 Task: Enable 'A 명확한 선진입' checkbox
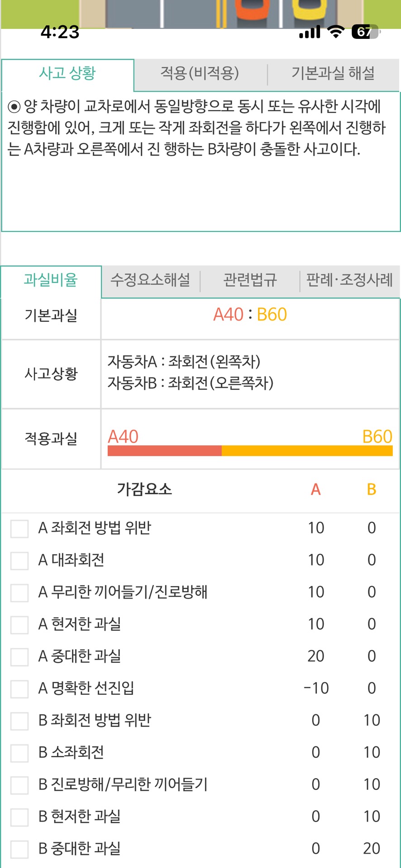(19, 689)
